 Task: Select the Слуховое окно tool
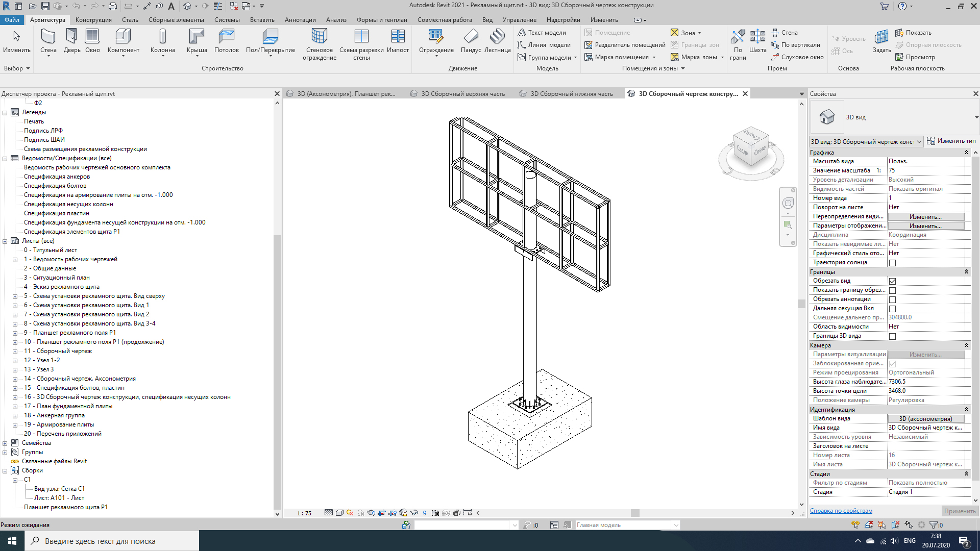797,57
